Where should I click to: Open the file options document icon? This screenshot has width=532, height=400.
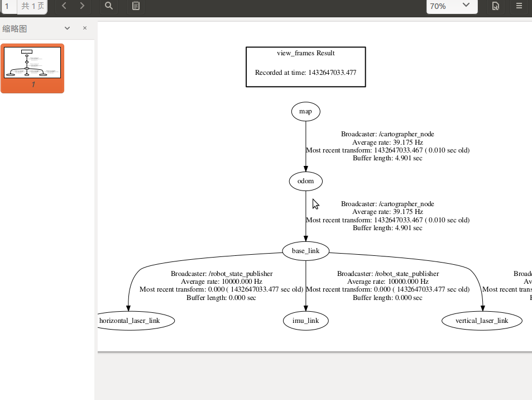coord(496,6)
